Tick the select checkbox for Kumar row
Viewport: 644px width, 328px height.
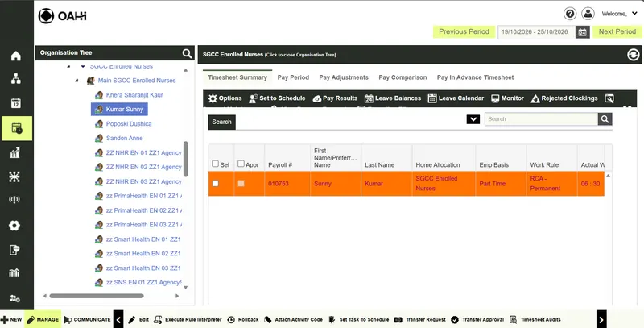[215, 183]
